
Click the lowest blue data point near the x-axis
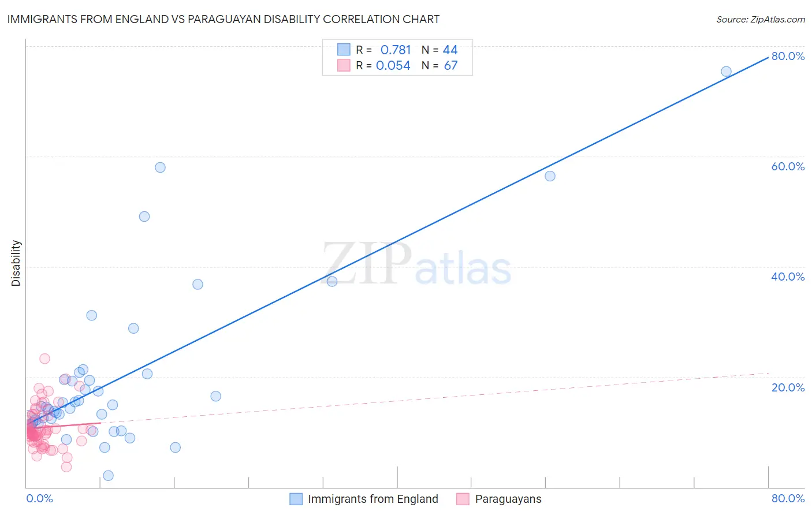(108, 476)
